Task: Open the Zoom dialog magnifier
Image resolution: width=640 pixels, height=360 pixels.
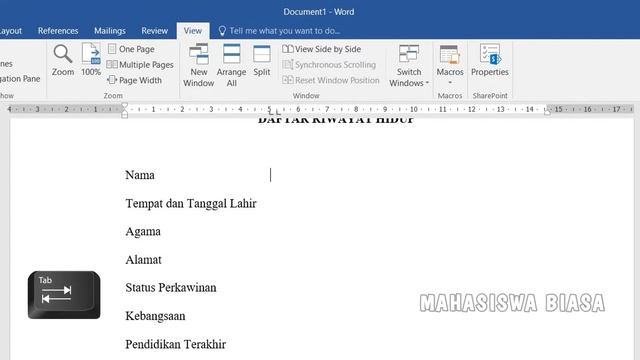Action: point(63,60)
